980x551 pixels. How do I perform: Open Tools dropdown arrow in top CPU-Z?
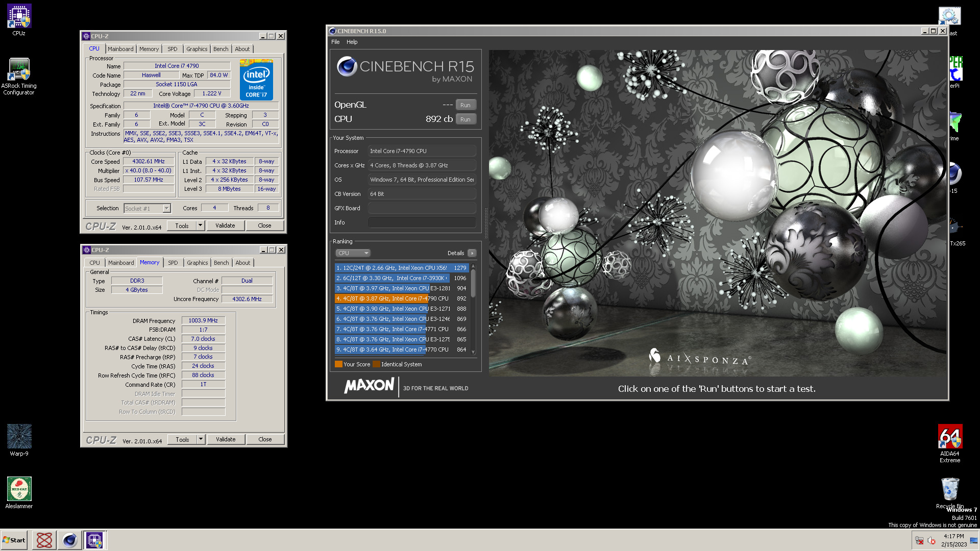pyautogui.click(x=201, y=226)
